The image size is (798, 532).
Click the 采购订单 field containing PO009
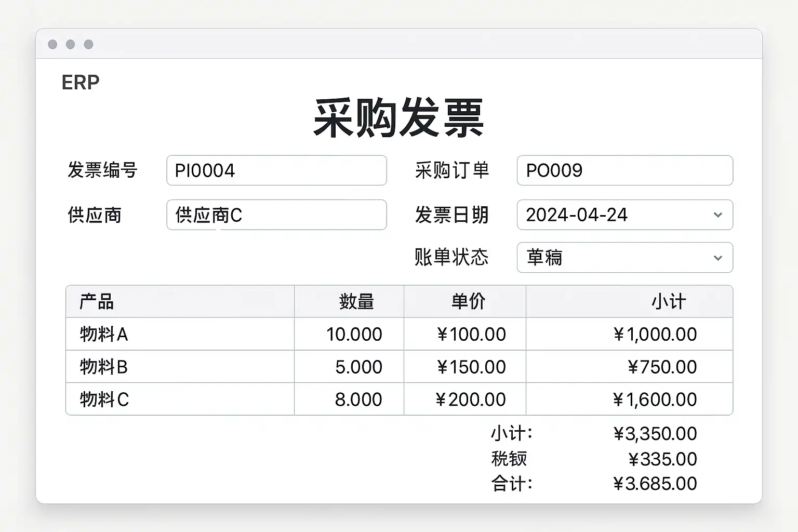point(624,170)
